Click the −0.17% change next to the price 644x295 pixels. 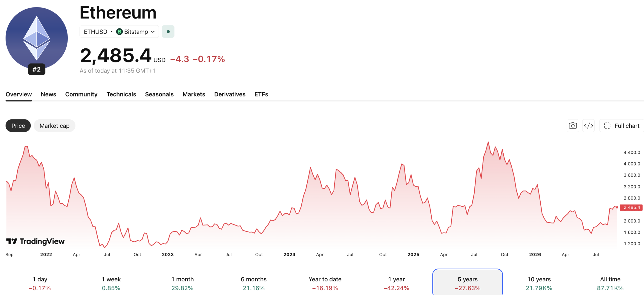pos(209,59)
